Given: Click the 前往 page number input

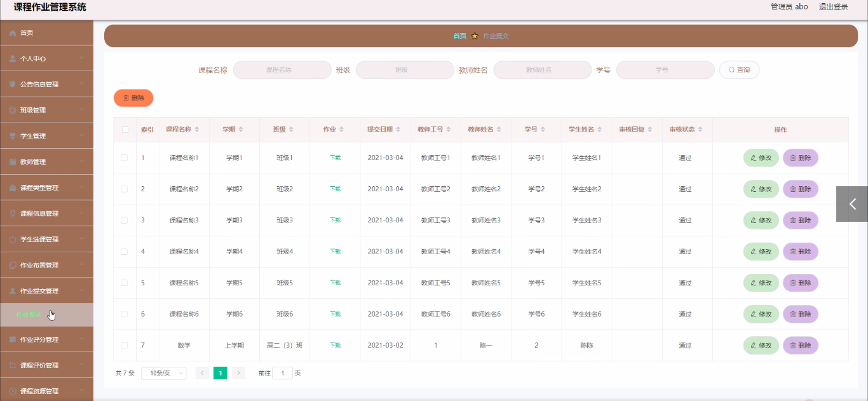Looking at the screenshot, I should coord(282,373).
